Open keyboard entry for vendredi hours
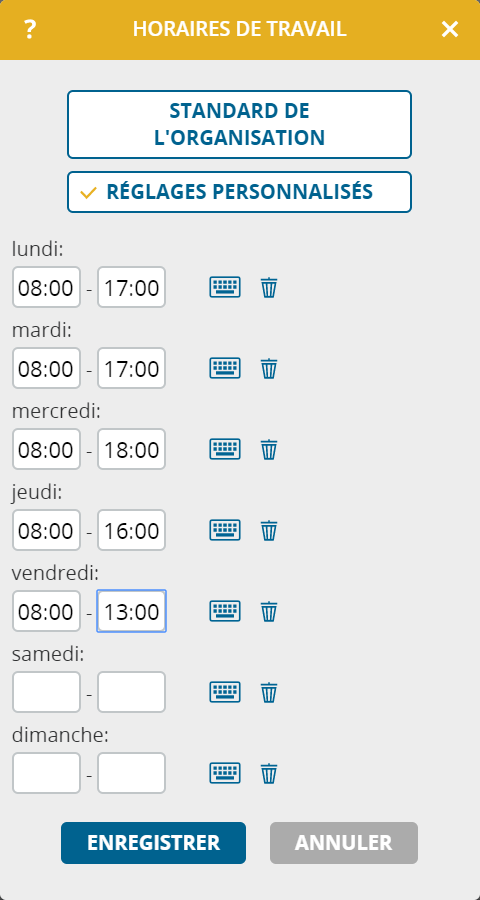Image resolution: width=480 pixels, height=900 pixels. (x=224, y=611)
